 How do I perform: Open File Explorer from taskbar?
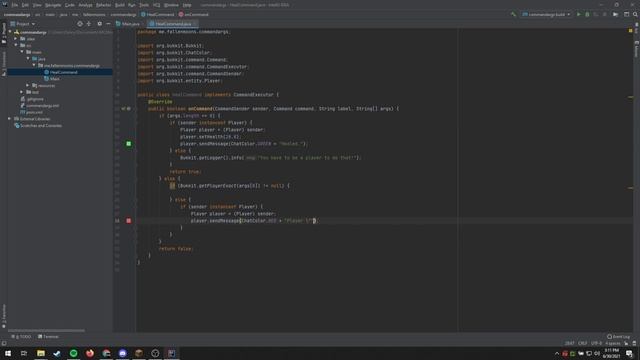(x=41, y=353)
